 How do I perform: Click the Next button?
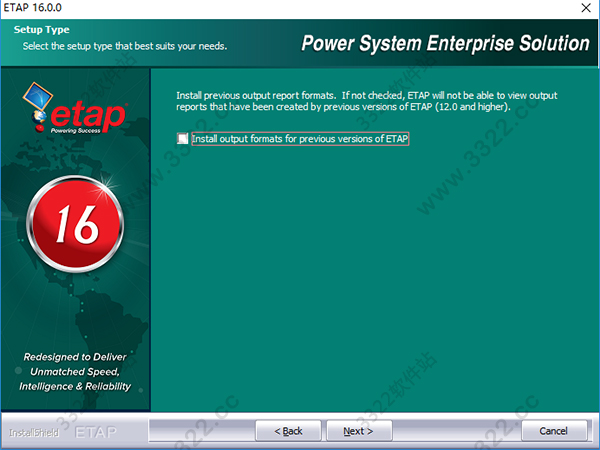(359, 431)
